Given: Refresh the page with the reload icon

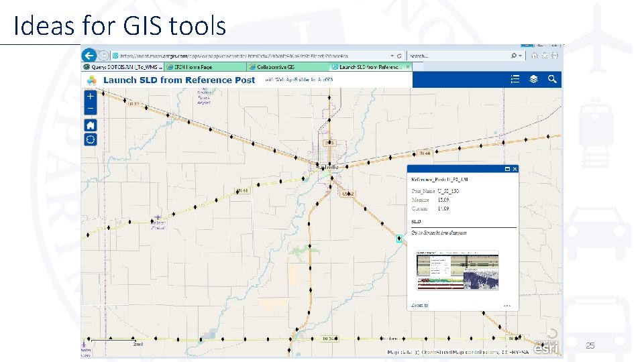Looking at the screenshot, I should pyautogui.click(x=398, y=56).
